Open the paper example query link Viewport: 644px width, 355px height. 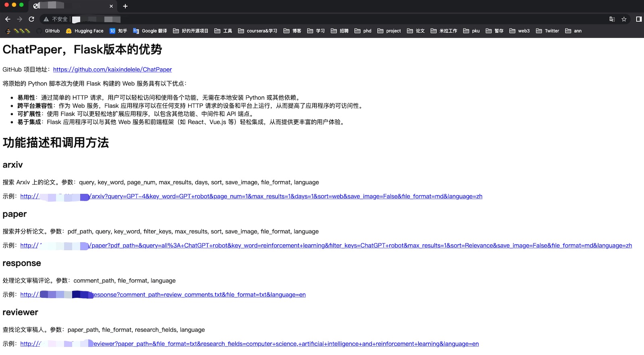326,246
